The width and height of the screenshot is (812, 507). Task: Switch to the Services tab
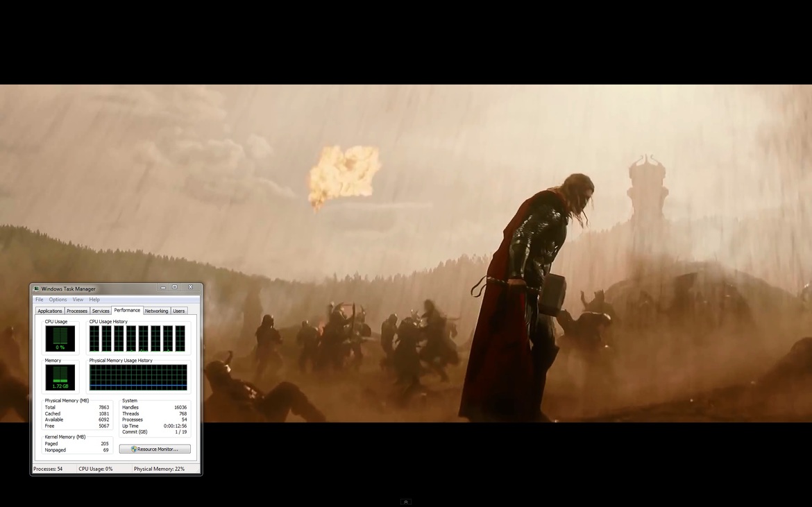coord(101,311)
